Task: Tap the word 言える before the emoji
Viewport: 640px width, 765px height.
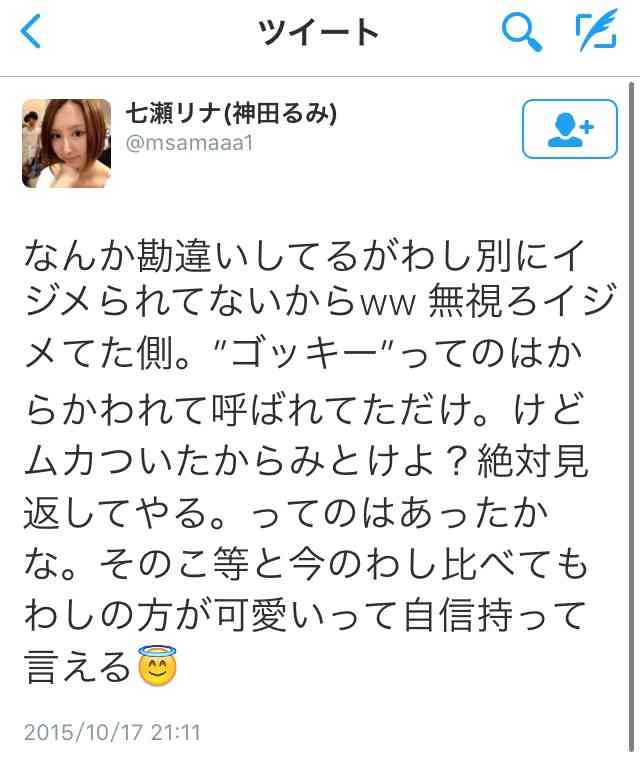Action: click(78, 666)
